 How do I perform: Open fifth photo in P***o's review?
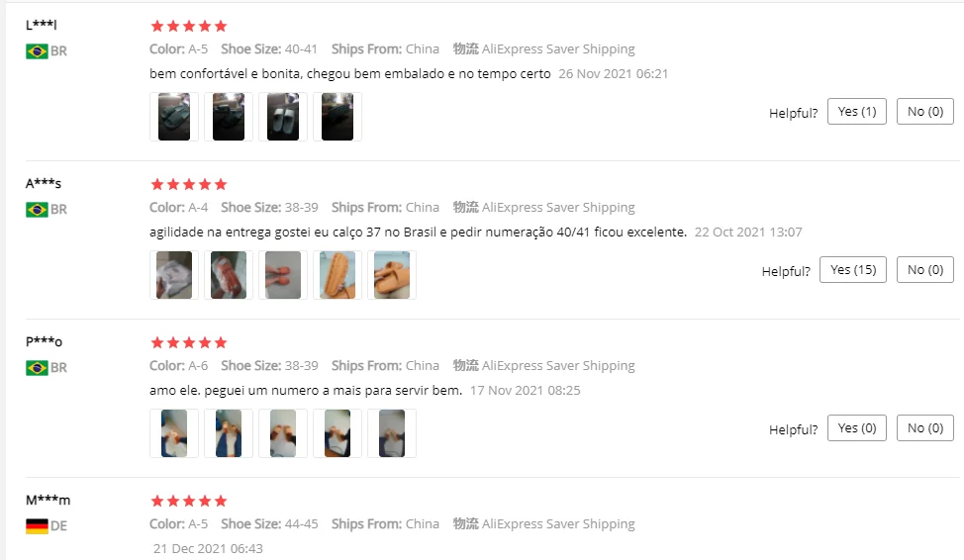click(x=392, y=433)
